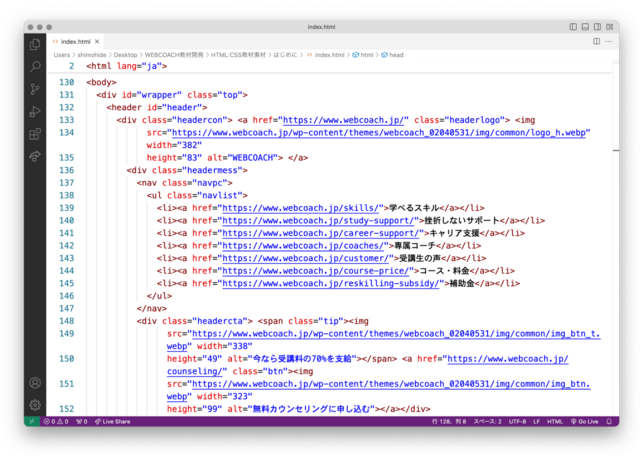Click the <body> tag text on line 130
Viewport: 640px width, 458px height.
point(101,82)
